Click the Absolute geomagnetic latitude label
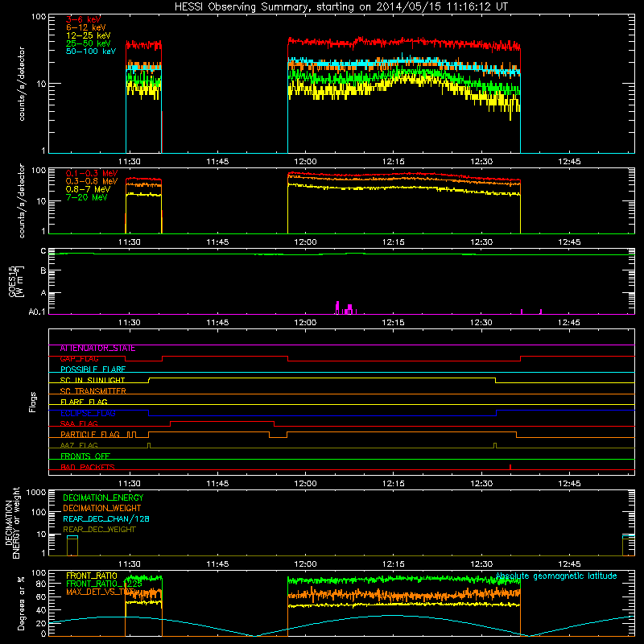The width and height of the screenshot is (644, 644). (x=556, y=576)
